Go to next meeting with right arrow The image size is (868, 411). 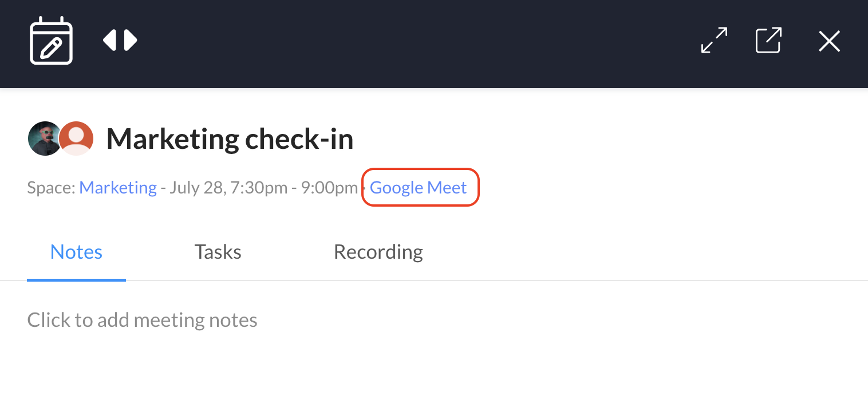pyautogui.click(x=131, y=41)
